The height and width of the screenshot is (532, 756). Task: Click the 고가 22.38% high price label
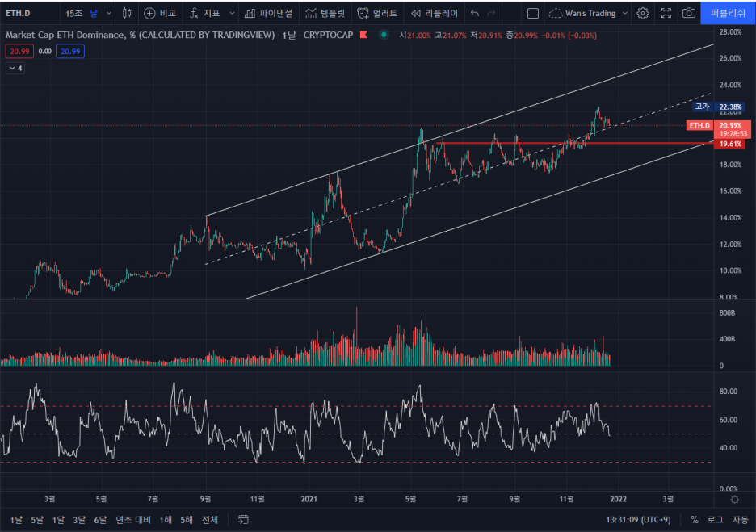tap(720, 107)
